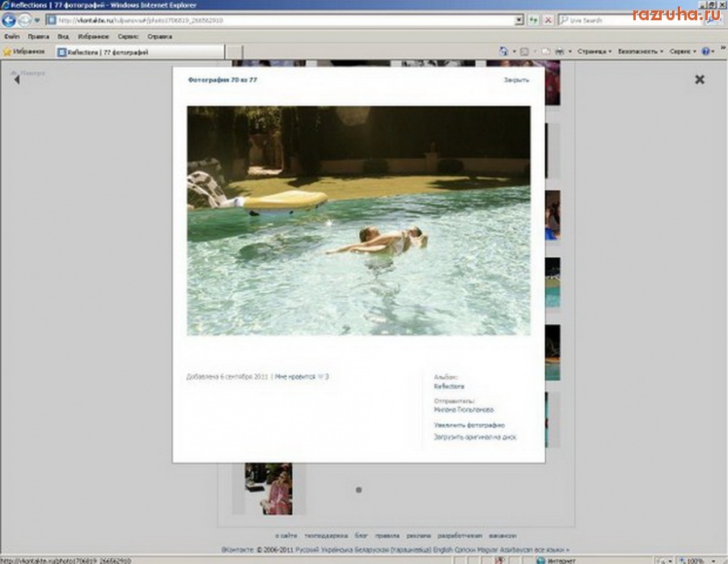The height and width of the screenshot is (564, 728).
Task: Click the red Stop loading icon
Action: [x=548, y=20]
